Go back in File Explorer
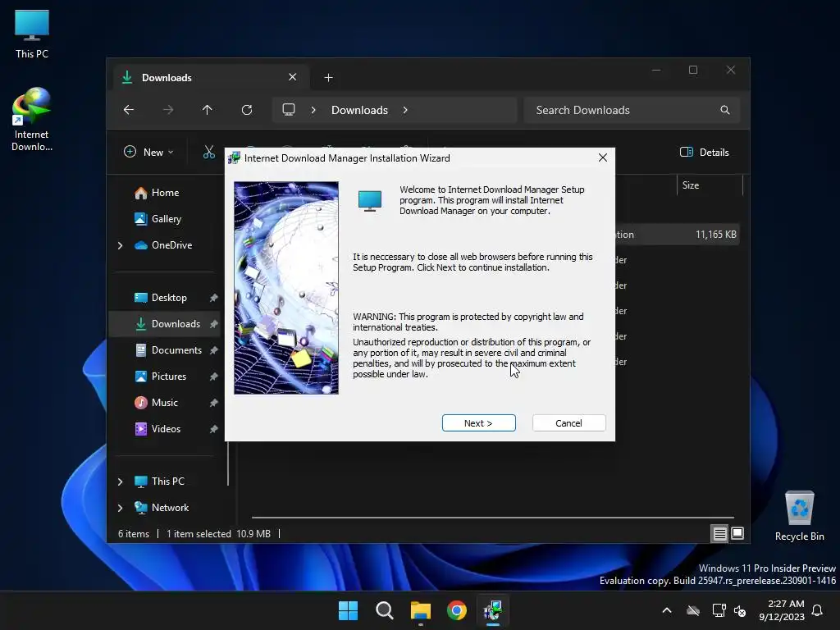This screenshot has height=630, width=840. [129, 110]
